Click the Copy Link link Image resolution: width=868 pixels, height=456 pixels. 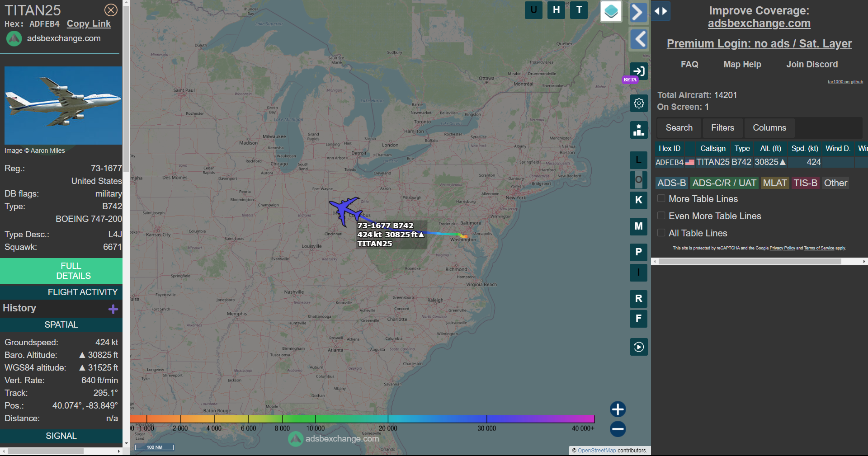[x=89, y=24]
